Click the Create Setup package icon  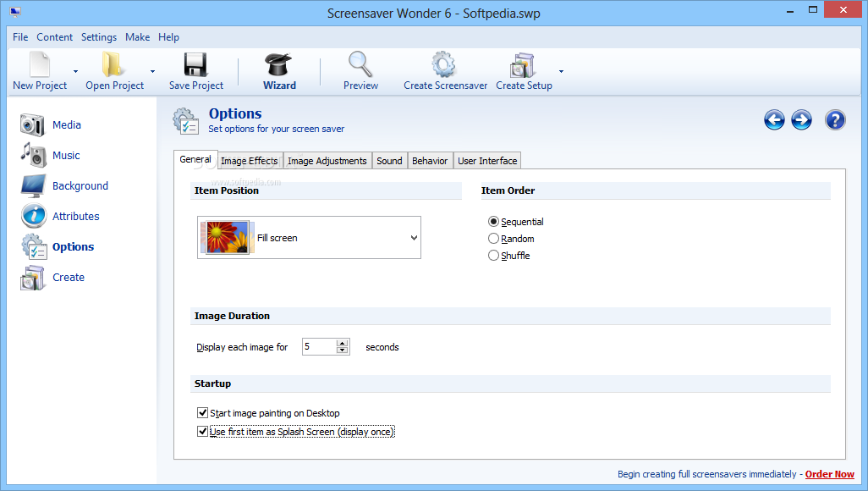point(522,65)
